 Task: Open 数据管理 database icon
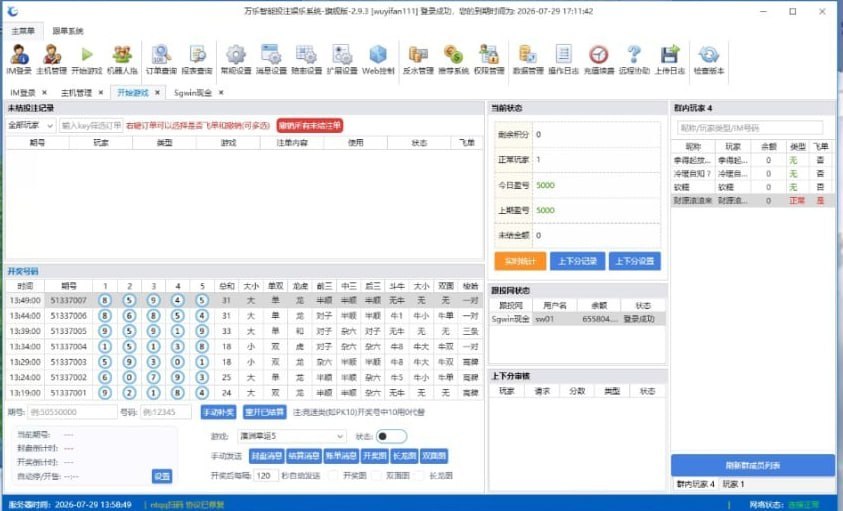pos(528,60)
